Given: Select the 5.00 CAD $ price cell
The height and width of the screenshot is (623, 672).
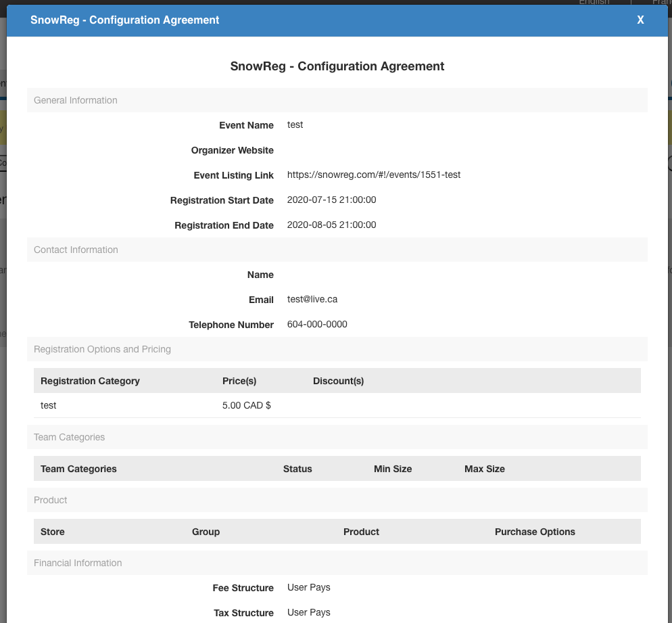Looking at the screenshot, I should [246, 405].
